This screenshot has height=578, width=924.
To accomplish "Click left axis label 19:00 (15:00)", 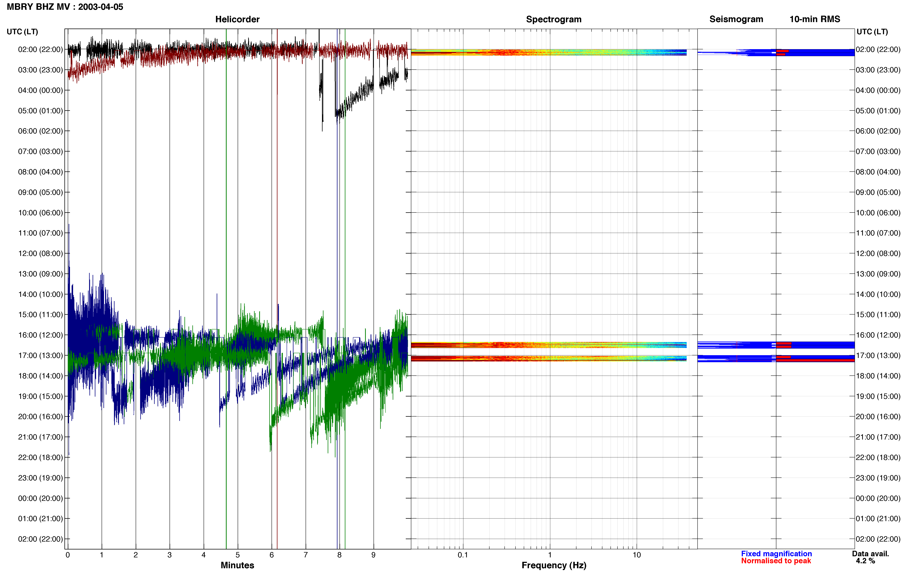I will point(41,396).
